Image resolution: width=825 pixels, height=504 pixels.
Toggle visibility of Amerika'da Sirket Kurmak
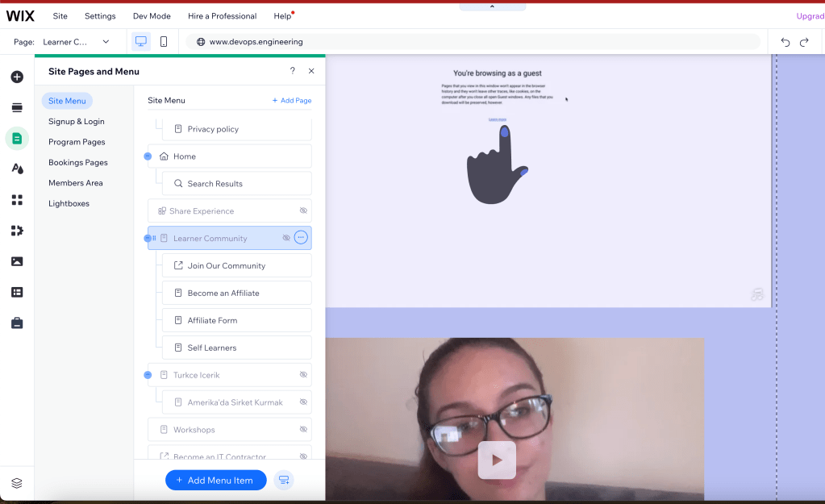tap(303, 402)
